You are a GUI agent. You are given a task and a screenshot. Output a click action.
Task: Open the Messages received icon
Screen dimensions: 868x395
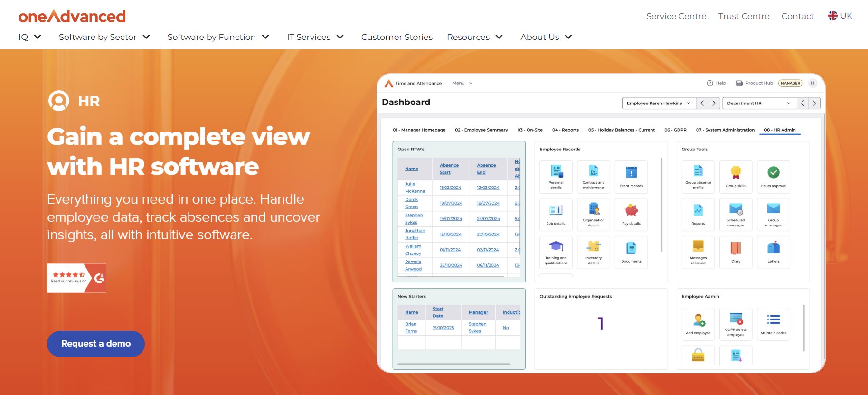coord(698,252)
